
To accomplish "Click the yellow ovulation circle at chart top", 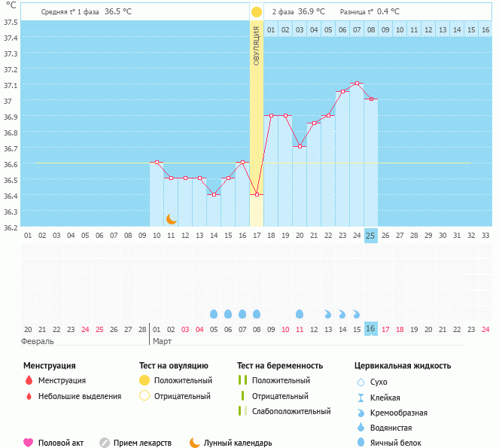I will pos(257,12).
